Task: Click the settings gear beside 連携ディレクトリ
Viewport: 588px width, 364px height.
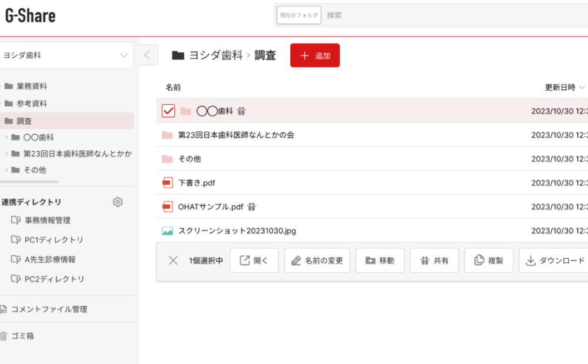Action: [118, 202]
